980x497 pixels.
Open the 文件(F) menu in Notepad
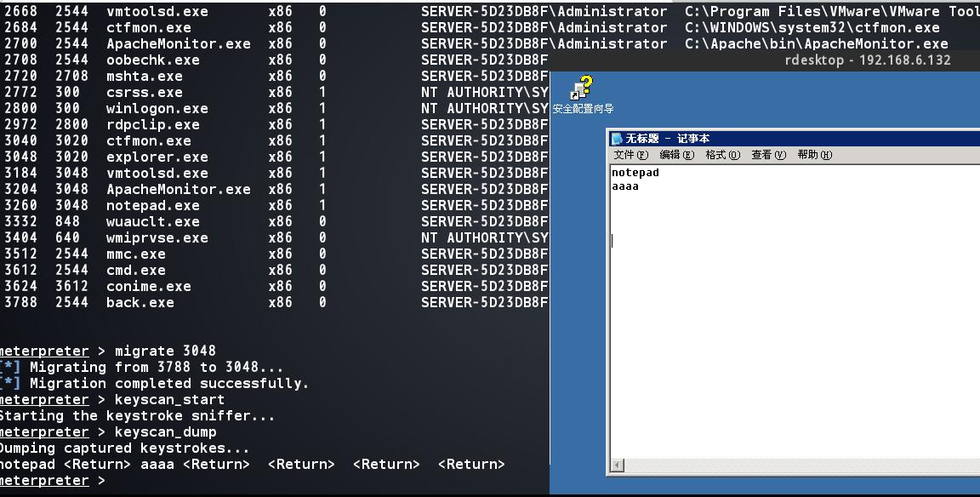630,154
